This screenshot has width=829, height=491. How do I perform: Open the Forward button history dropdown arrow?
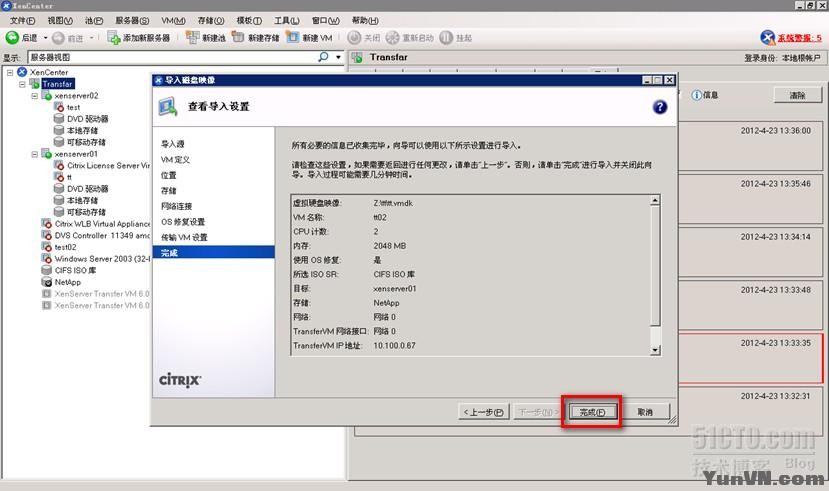coord(91,38)
